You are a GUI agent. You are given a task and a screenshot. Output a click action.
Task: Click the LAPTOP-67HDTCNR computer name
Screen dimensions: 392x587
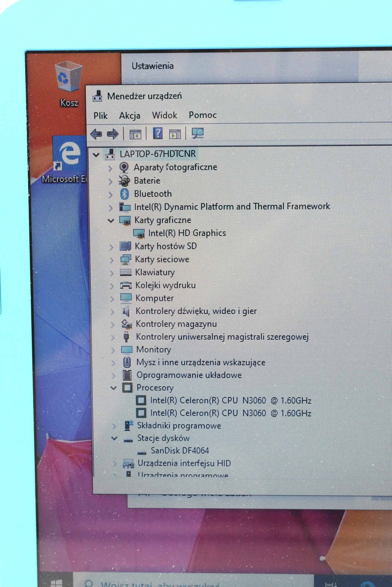(158, 154)
